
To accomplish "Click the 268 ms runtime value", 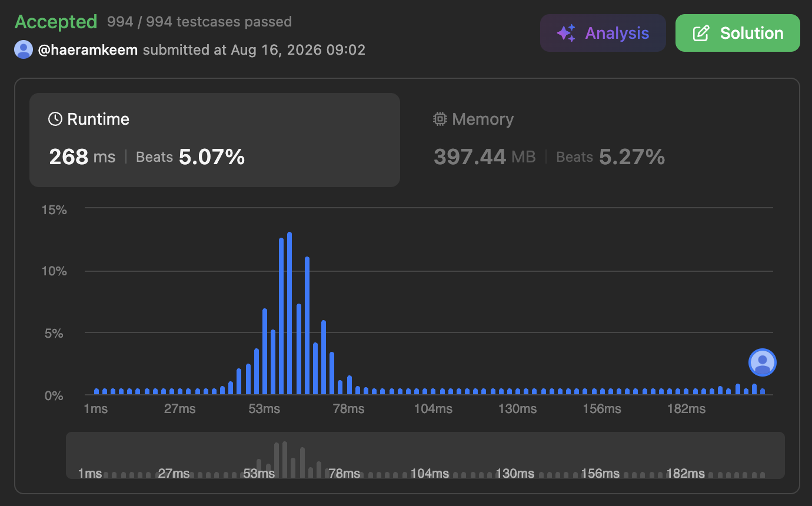I will pyautogui.click(x=82, y=157).
